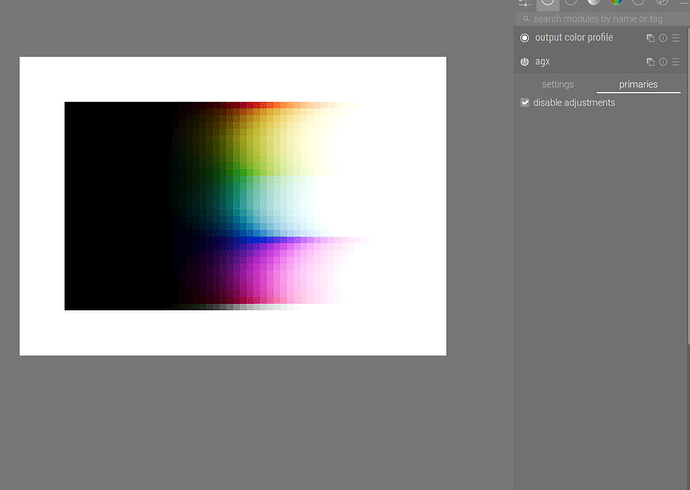690x490 pixels.
Task: Show the active modules group
Action: (x=547, y=3)
